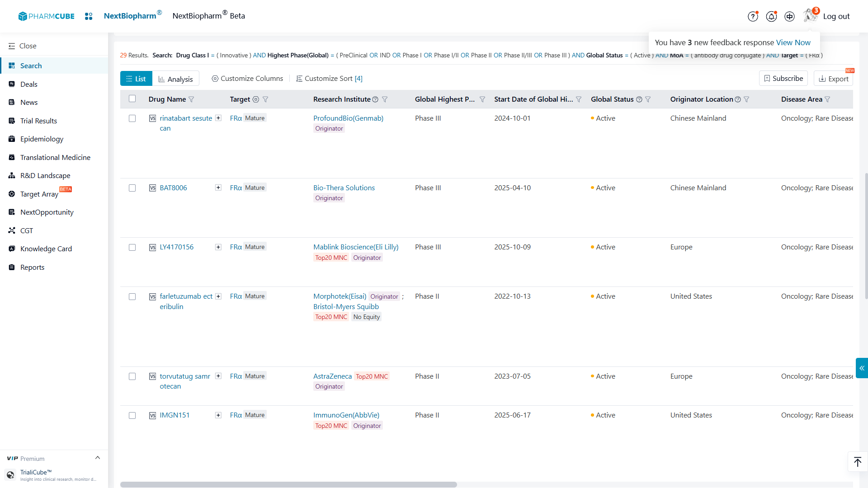The image size is (868, 488).
Task: Open the app grid switcher icon
Action: point(89,16)
